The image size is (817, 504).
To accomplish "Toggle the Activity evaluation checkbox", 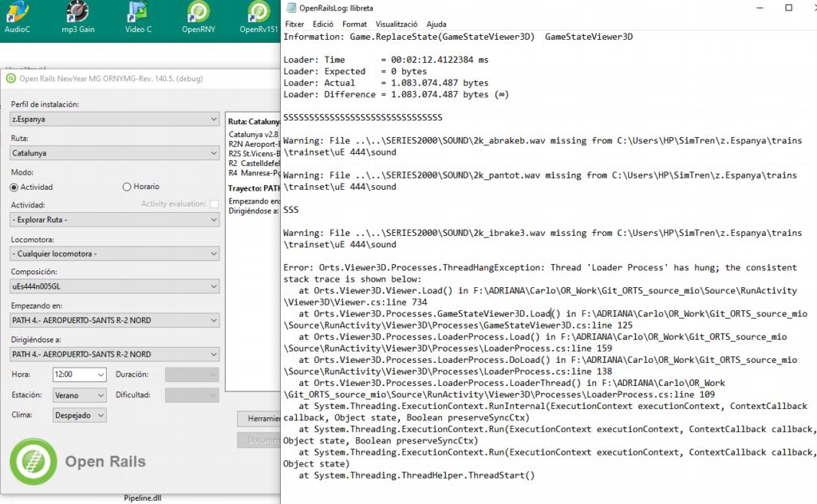I will [x=214, y=204].
